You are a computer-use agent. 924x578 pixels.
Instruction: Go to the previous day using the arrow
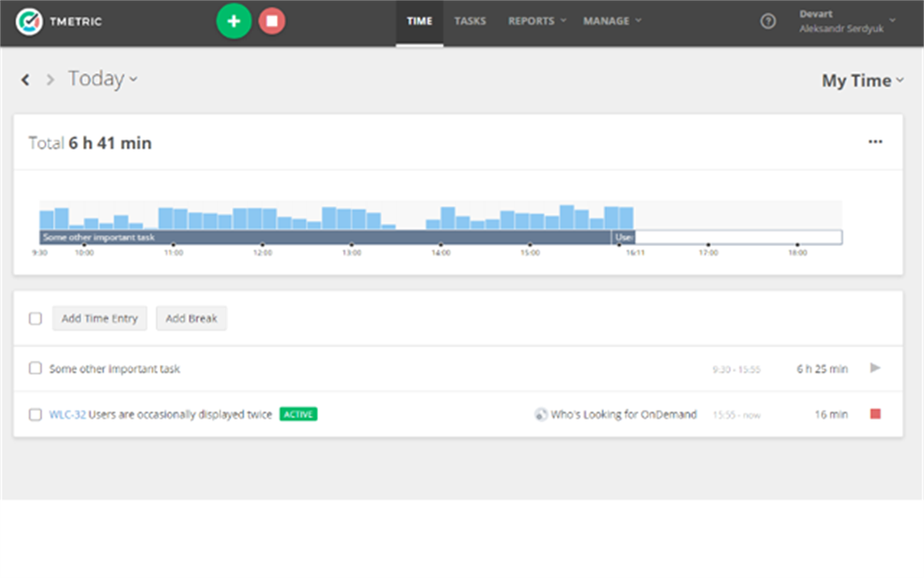pyautogui.click(x=26, y=80)
